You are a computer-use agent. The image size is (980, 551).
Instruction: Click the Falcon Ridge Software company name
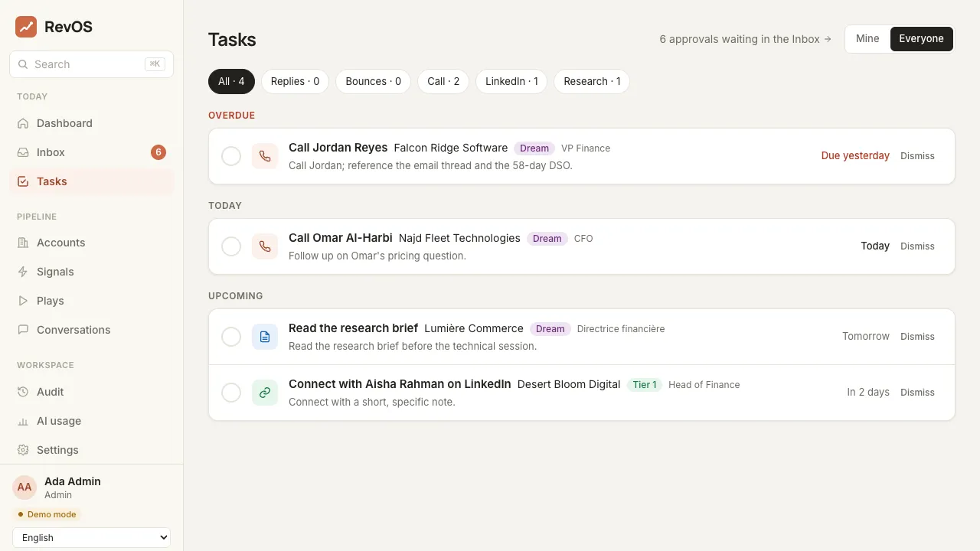(x=451, y=148)
